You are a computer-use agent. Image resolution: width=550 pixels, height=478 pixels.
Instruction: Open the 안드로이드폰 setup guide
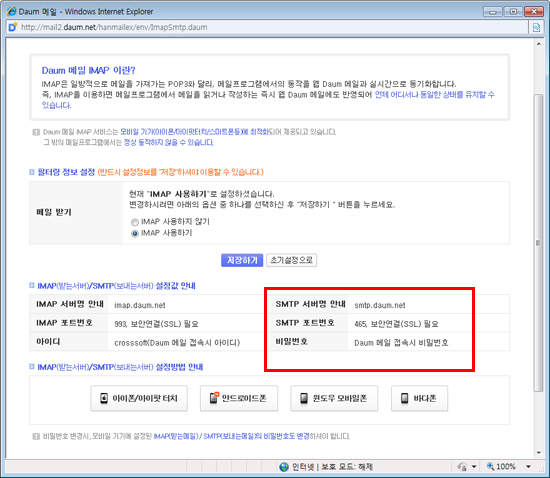tap(239, 398)
